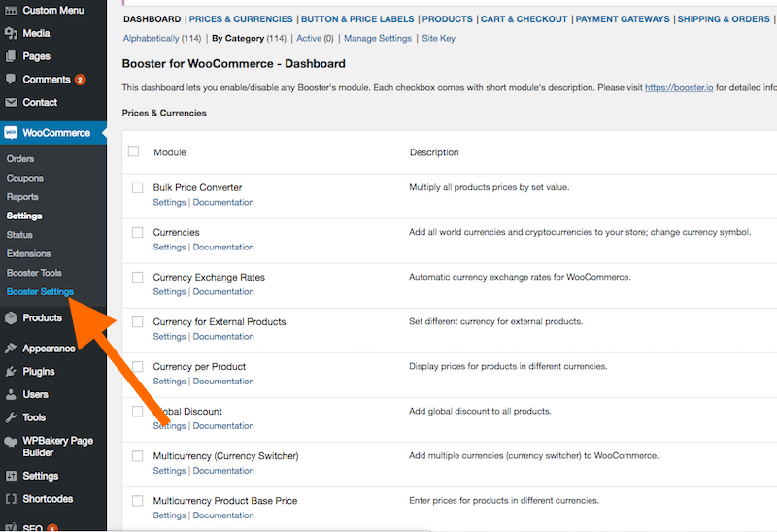Open Settings for Multicurrency (Currency Switcher)
The image size is (777, 532).
169,471
